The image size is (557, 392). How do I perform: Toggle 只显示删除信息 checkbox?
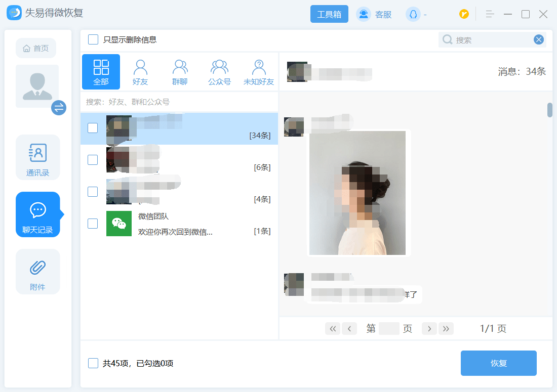click(x=93, y=39)
